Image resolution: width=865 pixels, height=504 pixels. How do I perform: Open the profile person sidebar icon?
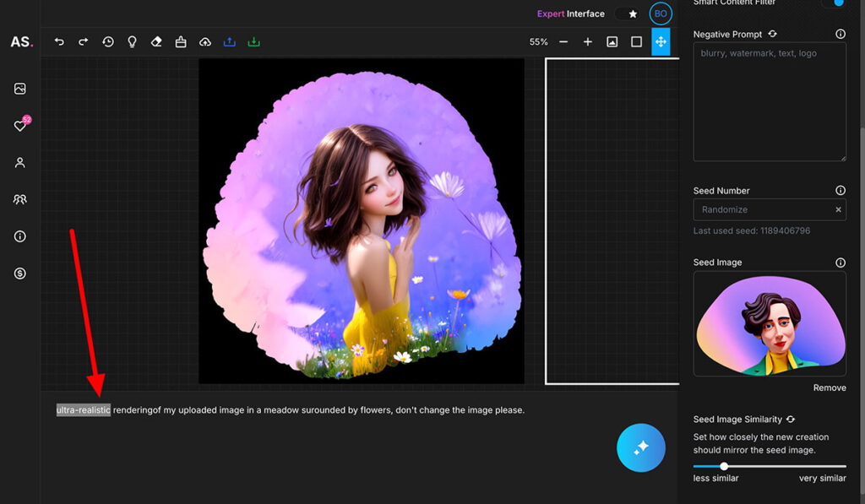pos(20,163)
